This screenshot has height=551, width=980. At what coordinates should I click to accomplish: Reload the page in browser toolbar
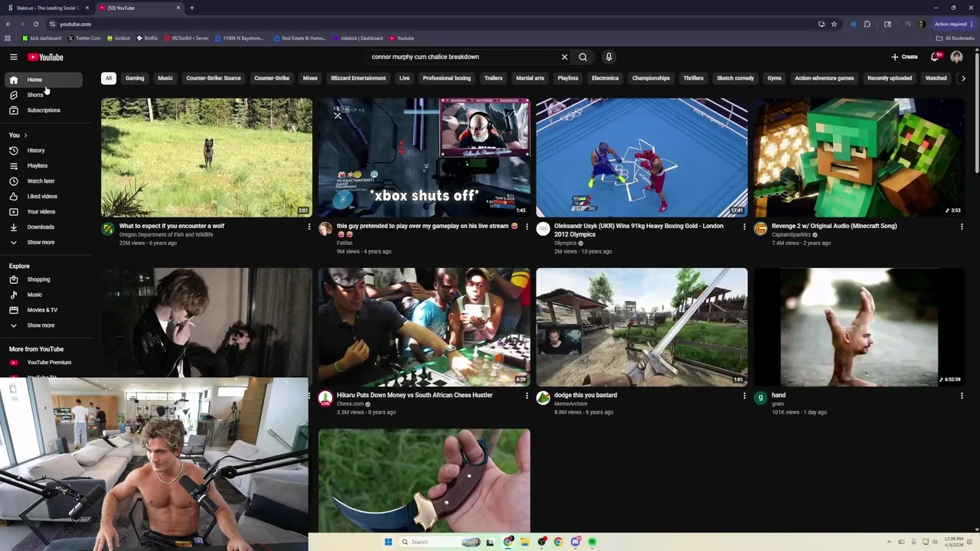pyautogui.click(x=35, y=24)
